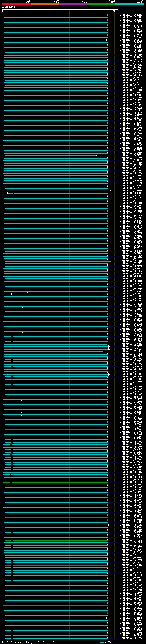Viewport: 146px width, 644px height.
Task: Select hit UniRef100_A9P8L4
Action: coord(131,50)
